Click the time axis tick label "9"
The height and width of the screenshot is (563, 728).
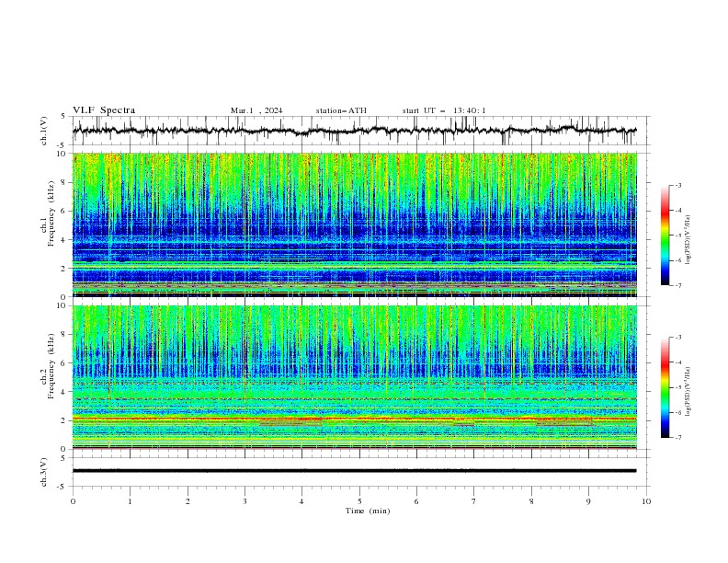click(x=588, y=501)
